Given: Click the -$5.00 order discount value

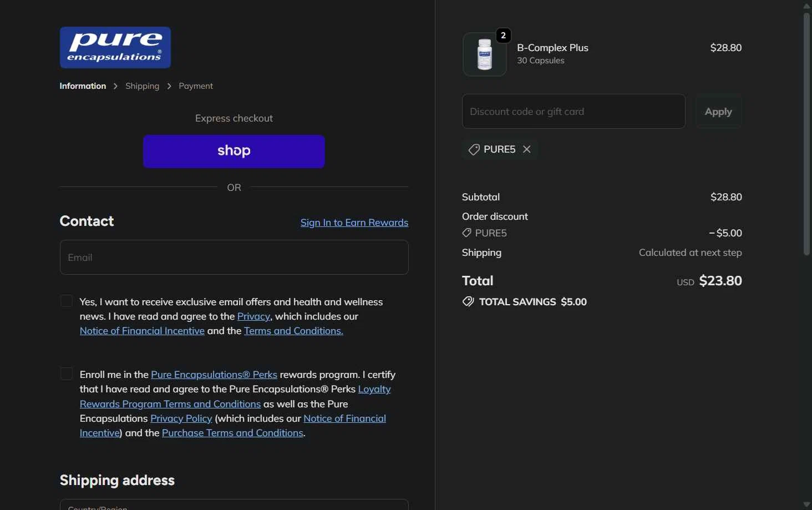Looking at the screenshot, I should (x=725, y=233).
